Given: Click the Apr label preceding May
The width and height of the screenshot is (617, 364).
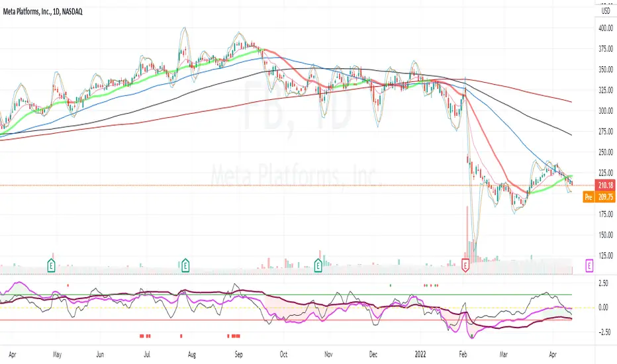Looking at the screenshot, I should tap(12, 355).
